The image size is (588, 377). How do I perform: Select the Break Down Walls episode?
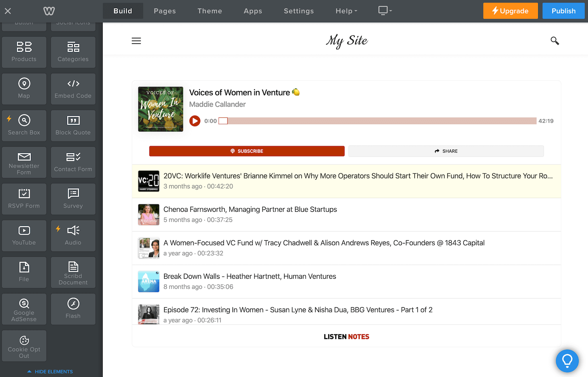pos(347,281)
